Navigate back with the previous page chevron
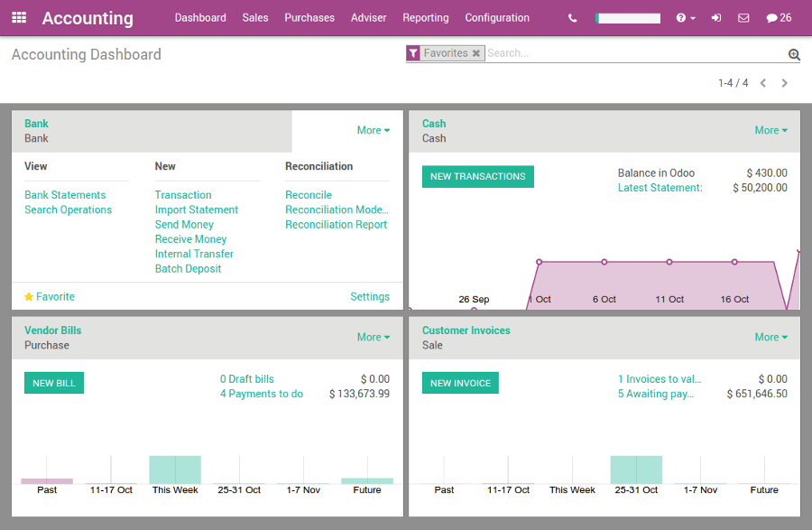 click(763, 82)
